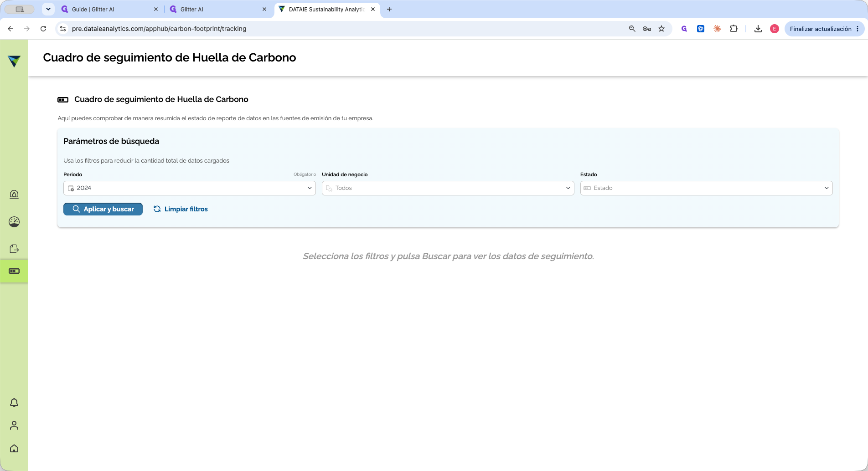Image resolution: width=868 pixels, height=471 pixels.
Task: Open the user profile sidebar icon
Action: tap(14, 425)
